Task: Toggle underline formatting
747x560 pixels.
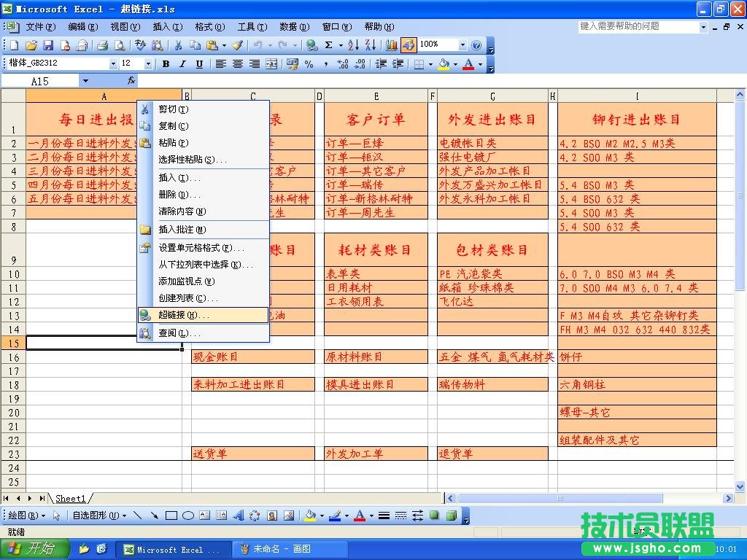Action: [x=200, y=63]
